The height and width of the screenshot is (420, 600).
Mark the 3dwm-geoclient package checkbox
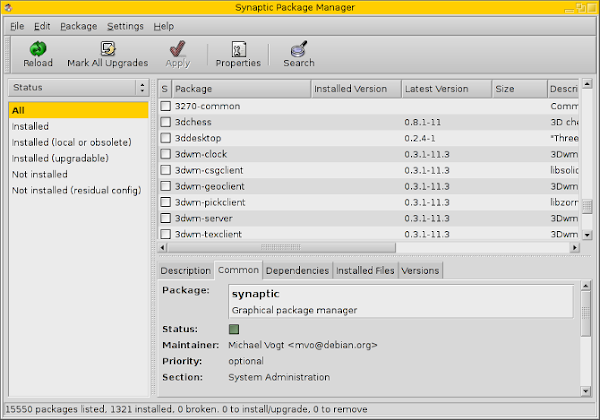(165, 186)
